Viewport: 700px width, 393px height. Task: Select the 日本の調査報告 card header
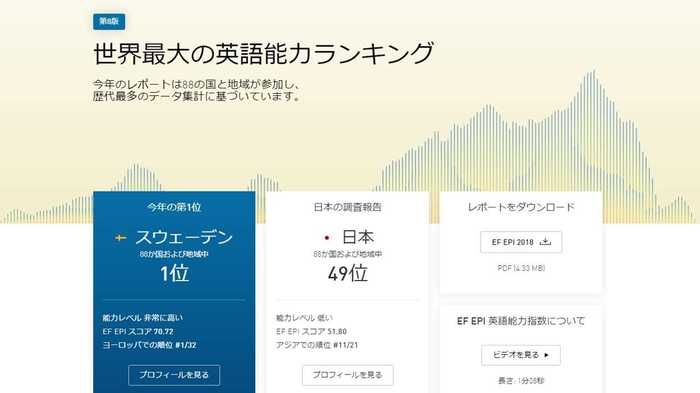pyautogui.click(x=348, y=207)
